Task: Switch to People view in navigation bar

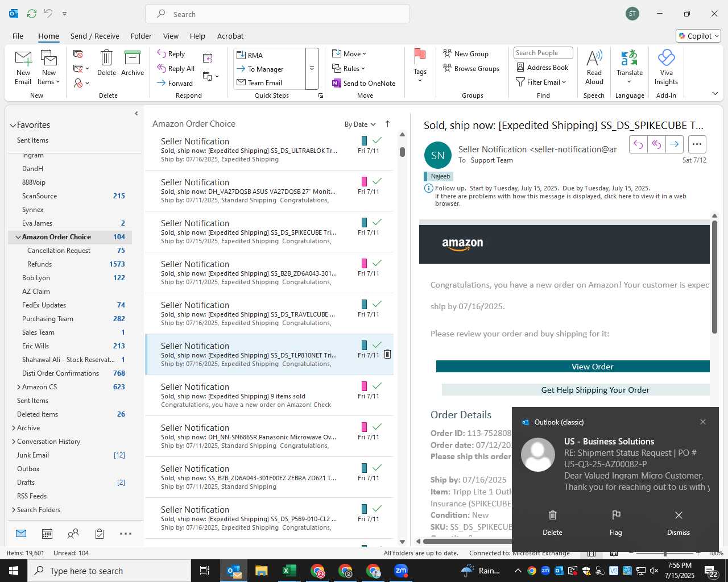Action: (73, 534)
